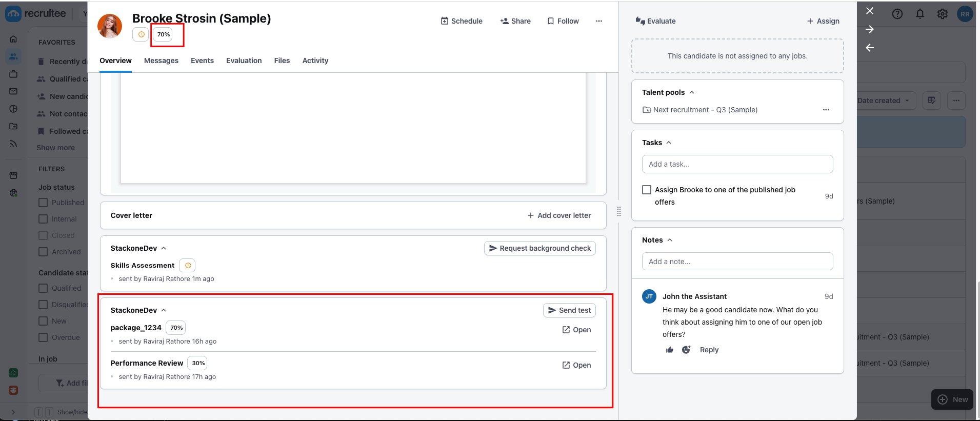Toggle the Disqualified candidate status filter
The height and width of the screenshot is (421, 980).
click(44, 305)
